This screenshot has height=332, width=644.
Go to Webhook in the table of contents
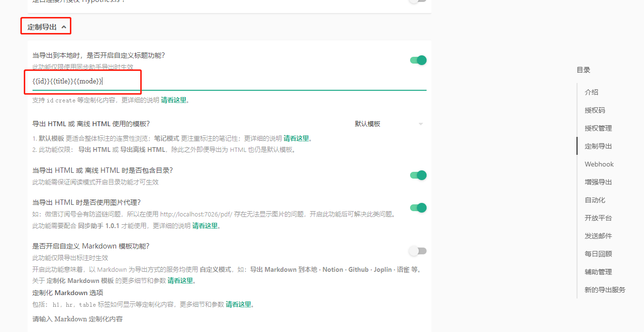(x=599, y=164)
